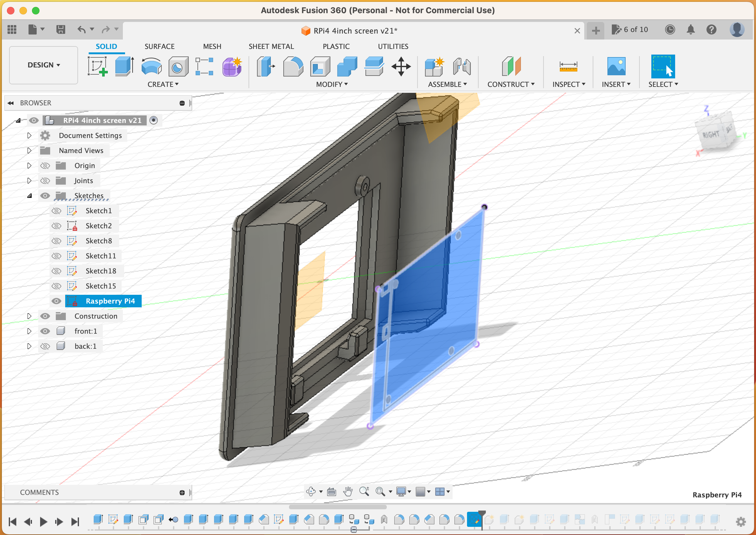The image size is (756, 535).
Task: Collapse the Sketches folder
Action: coord(29,195)
